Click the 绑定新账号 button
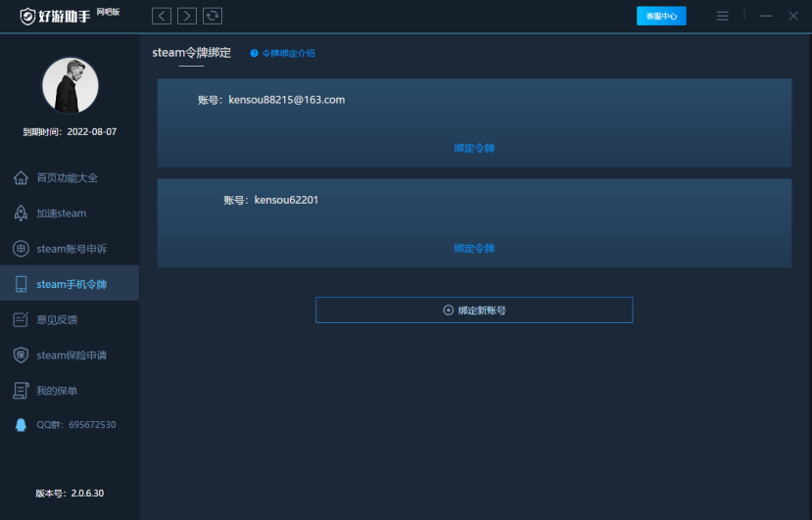The width and height of the screenshot is (812, 520). coord(474,309)
